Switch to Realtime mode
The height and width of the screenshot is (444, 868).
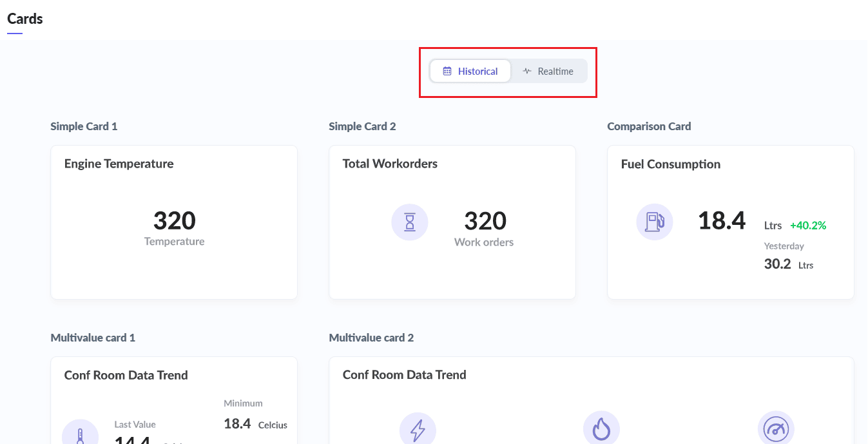click(548, 72)
